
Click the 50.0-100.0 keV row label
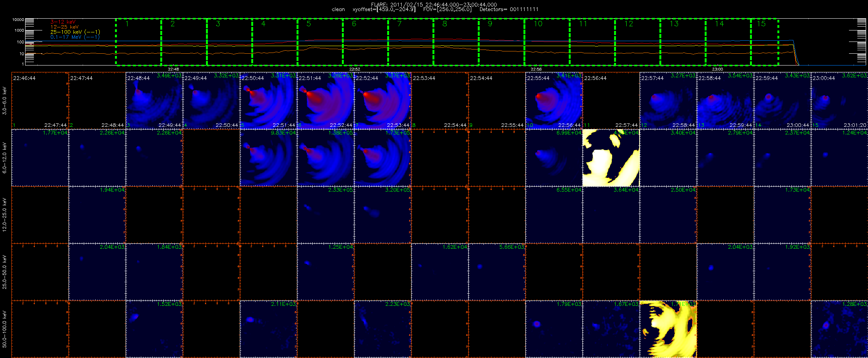tap(5, 329)
